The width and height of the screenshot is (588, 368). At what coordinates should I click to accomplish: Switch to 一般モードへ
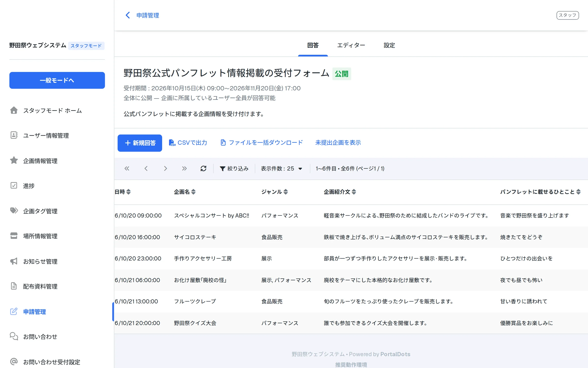pyautogui.click(x=57, y=80)
